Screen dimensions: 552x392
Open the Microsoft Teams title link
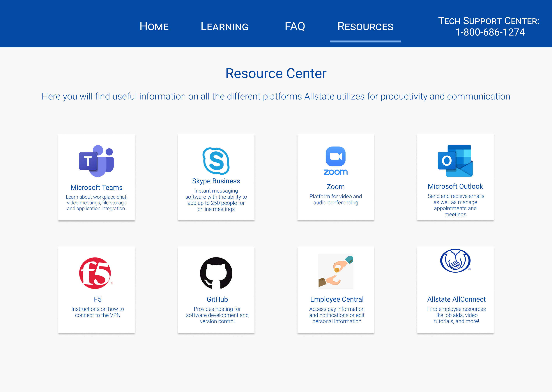point(96,188)
